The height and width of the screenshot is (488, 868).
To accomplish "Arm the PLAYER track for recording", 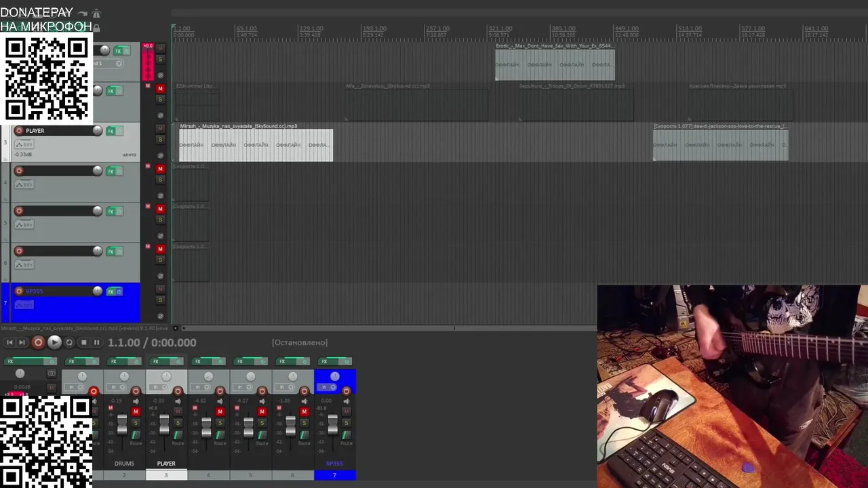I will [19, 131].
